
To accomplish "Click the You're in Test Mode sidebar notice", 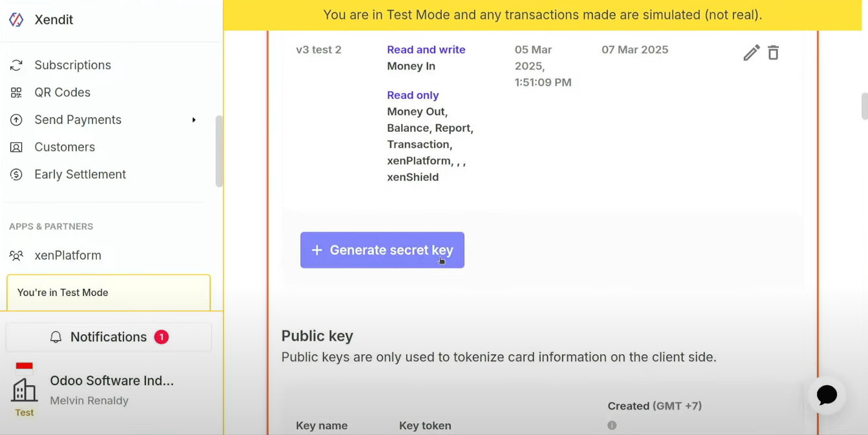I will coord(109,293).
